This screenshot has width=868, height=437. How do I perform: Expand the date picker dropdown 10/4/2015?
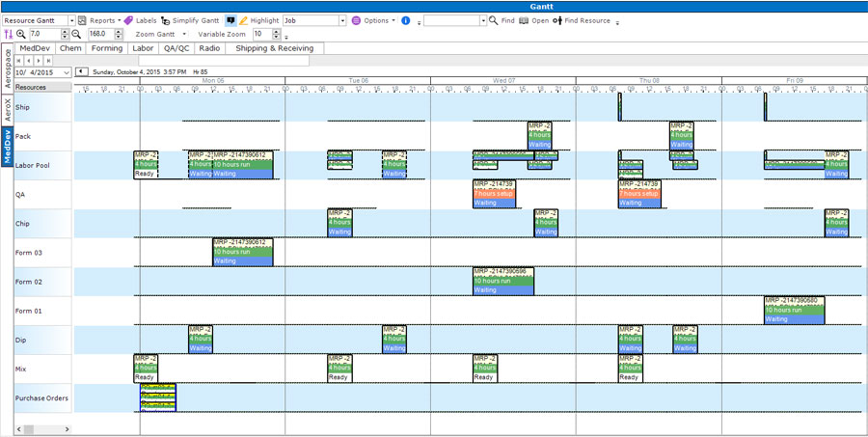point(67,72)
